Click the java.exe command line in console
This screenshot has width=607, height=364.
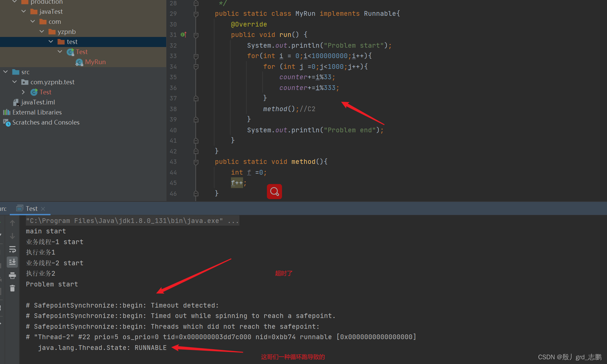point(132,221)
